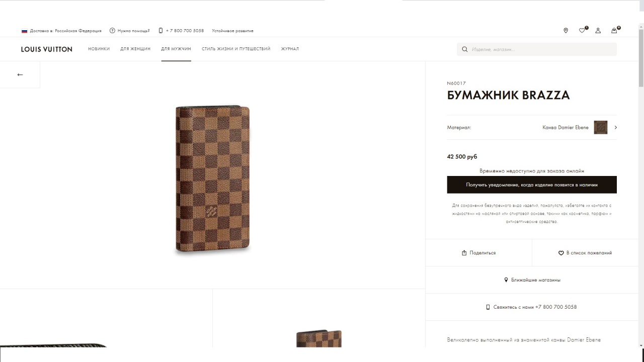The width and height of the screenshot is (644, 362).
Task: Click the search magnifier icon
Action: coord(465,49)
